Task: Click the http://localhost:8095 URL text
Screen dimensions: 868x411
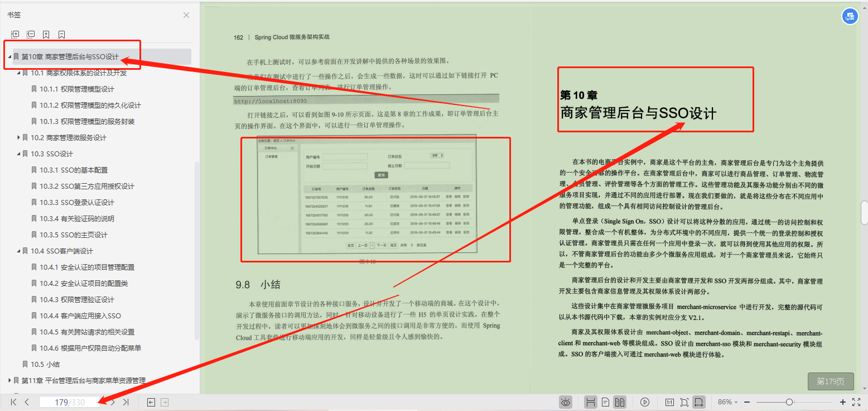Action: 270,102
